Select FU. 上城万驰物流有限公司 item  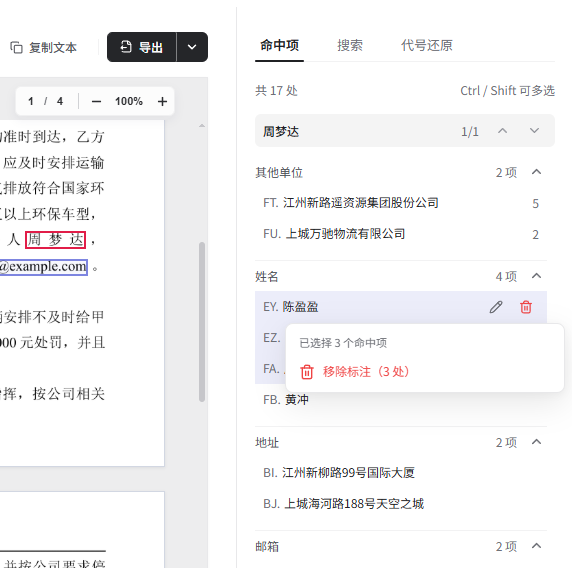tap(401, 234)
